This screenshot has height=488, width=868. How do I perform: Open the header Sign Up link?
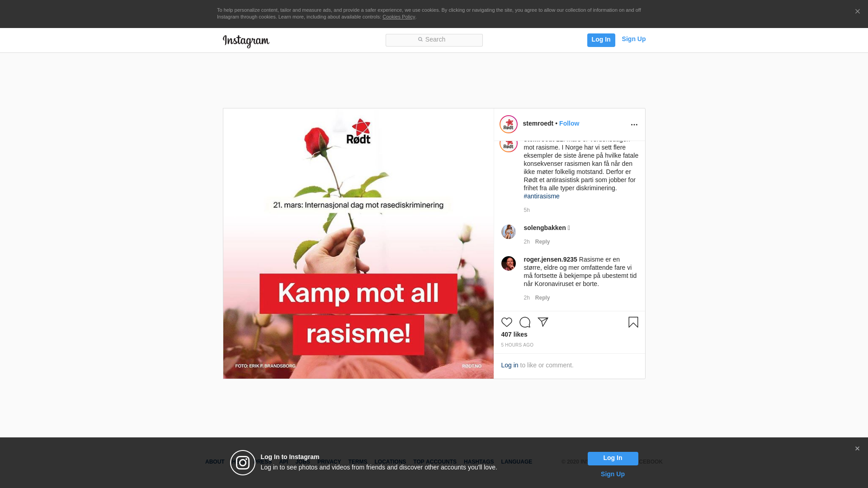[633, 39]
